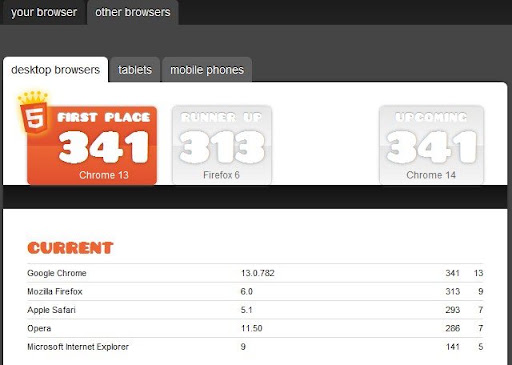Click the 'Chrome 13' label on orange card
The image size is (512, 365).
pos(104,175)
